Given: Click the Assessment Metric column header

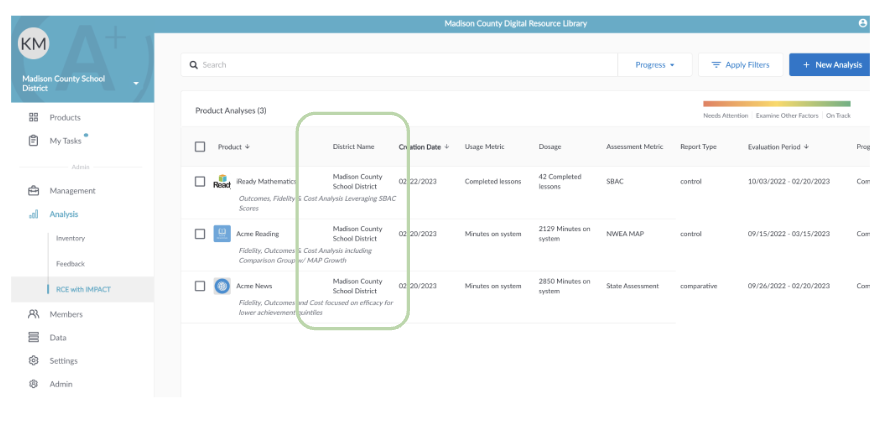Looking at the screenshot, I should 634,147.
